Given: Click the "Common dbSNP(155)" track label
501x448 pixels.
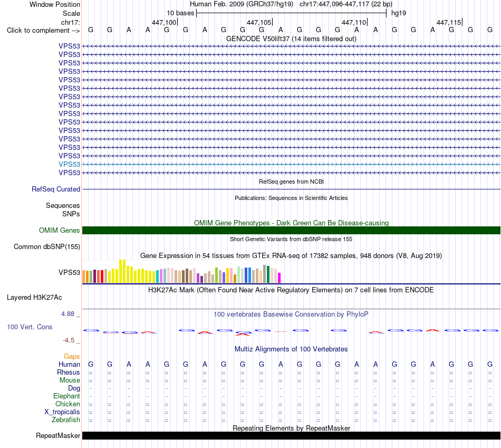Looking at the screenshot, I should click(46, 246).
